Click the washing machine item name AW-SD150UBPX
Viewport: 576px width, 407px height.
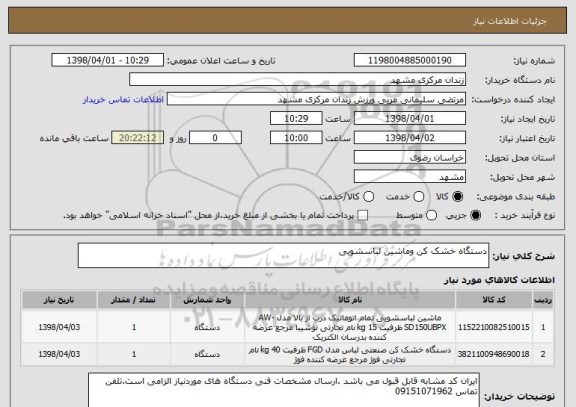pos(350,327)
